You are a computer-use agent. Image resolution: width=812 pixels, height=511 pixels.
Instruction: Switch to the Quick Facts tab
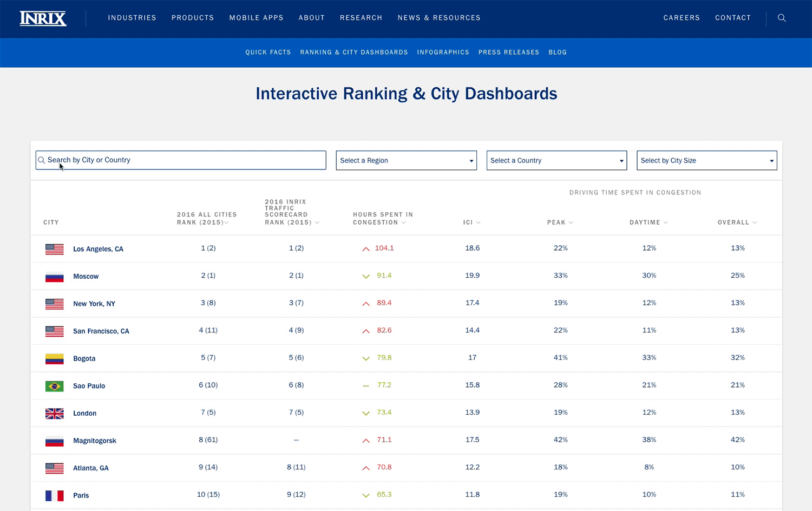pos(268,53)
